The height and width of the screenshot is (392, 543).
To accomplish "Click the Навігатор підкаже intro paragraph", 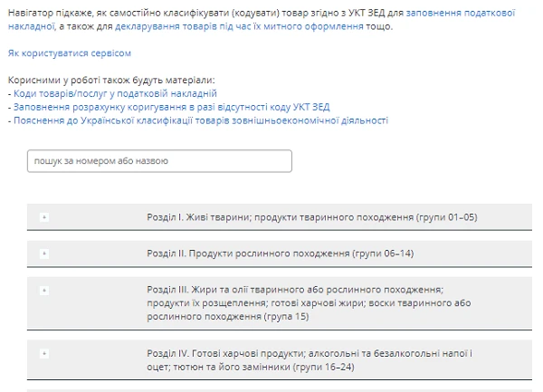I will click(x=181, y=14).
